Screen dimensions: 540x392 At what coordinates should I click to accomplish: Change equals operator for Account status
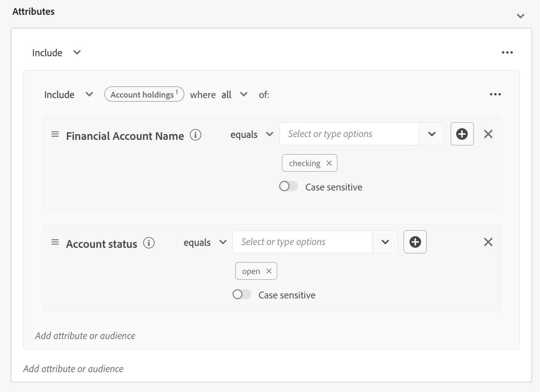(205, 243)
